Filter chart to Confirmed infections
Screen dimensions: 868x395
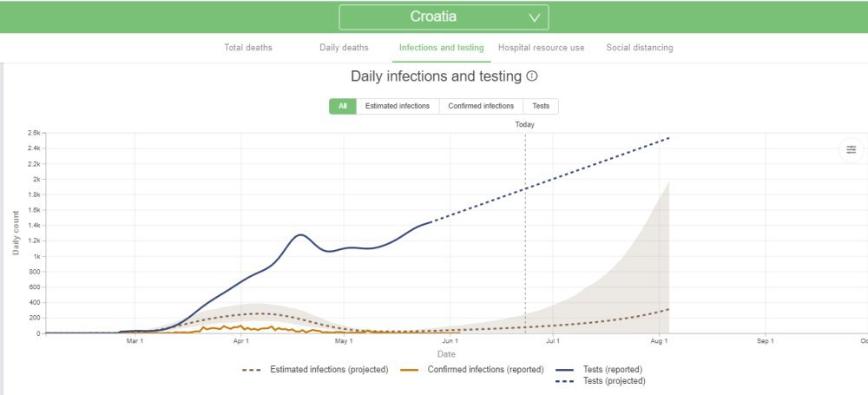pos(481,106)
